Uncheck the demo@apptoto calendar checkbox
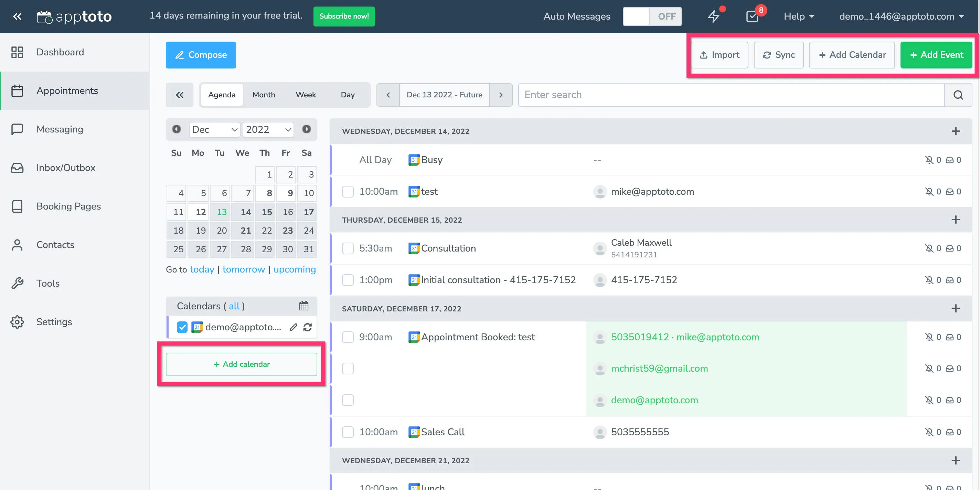Screen dimensions: 980x490 (x=182, y=327)
